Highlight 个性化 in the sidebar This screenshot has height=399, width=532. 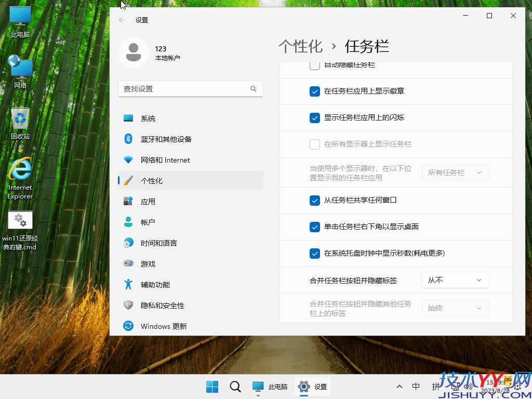pos(155,180)
